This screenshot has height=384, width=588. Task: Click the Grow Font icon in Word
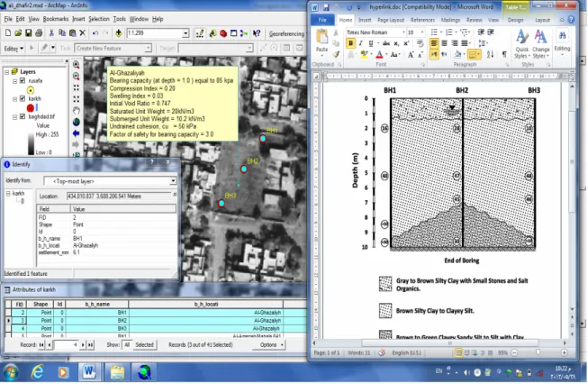pyautogui.click(x=411, y=55)
